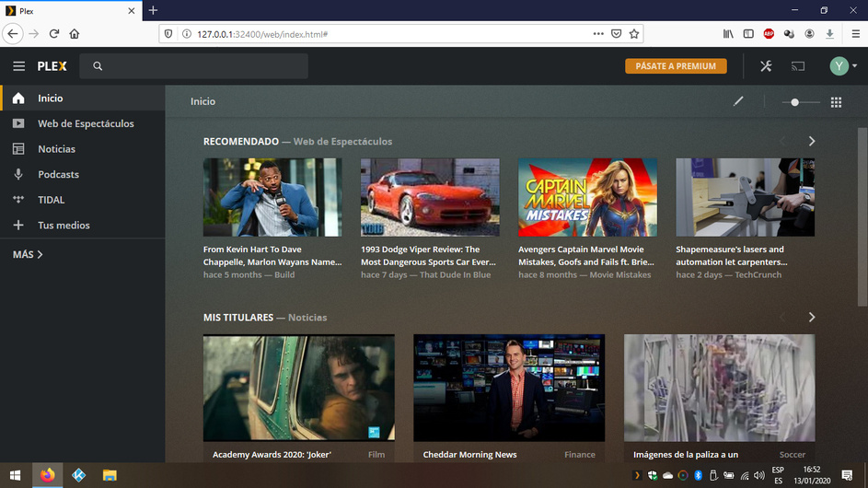Toggle the Plex hamburger sidebar menu

point(18,66)
